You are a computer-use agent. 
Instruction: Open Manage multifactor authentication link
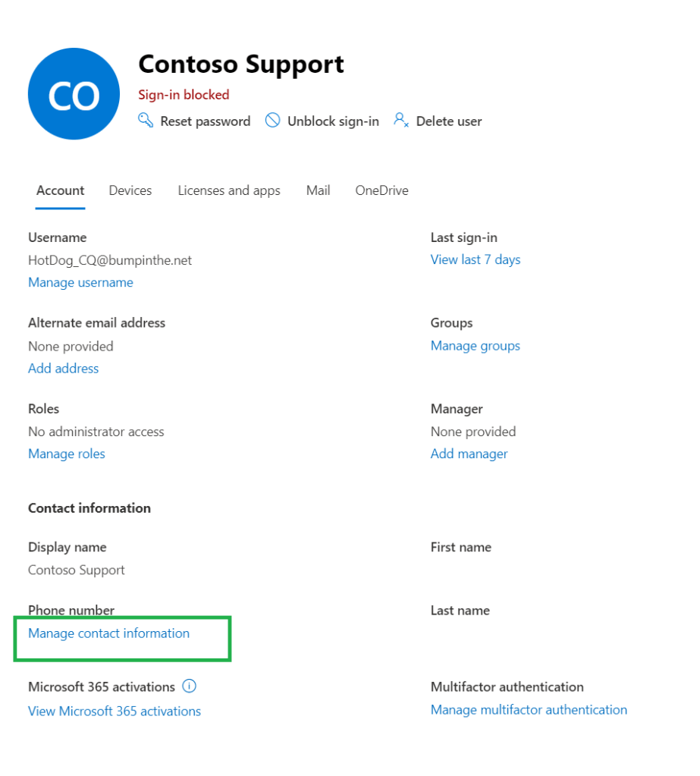tap(529, 710)
